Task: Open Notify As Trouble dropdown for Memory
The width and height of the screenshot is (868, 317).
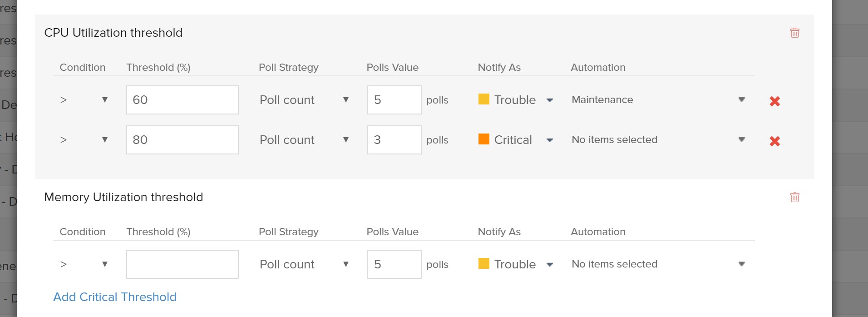Action: [516, 264]
